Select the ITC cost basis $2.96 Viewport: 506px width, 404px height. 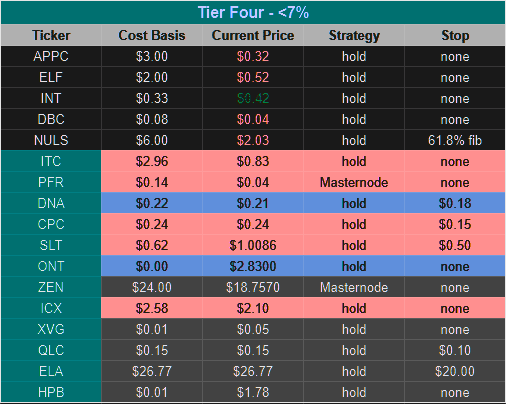tap(152, 161)
